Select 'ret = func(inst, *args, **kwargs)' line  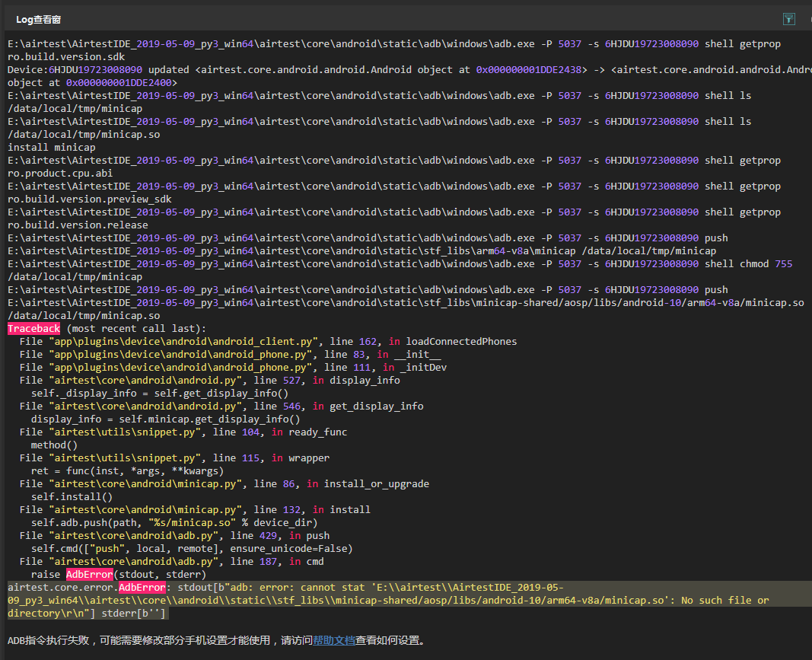click(127, 471)
